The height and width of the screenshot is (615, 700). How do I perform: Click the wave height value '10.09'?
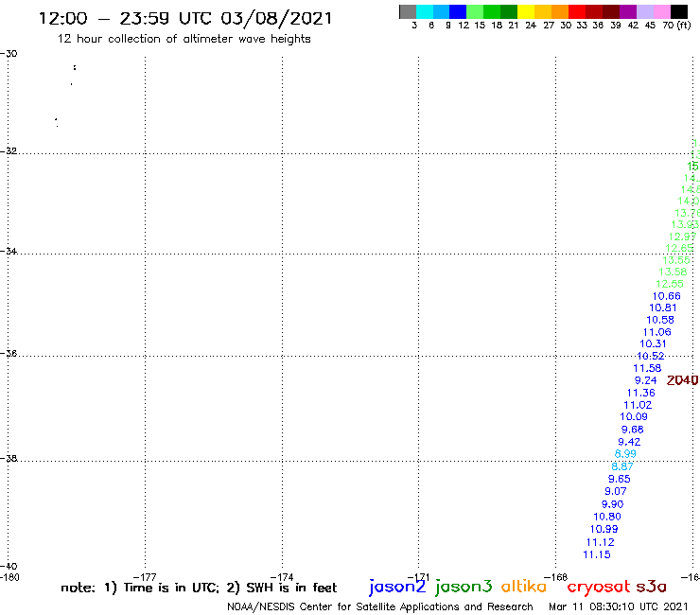(634, 416)
